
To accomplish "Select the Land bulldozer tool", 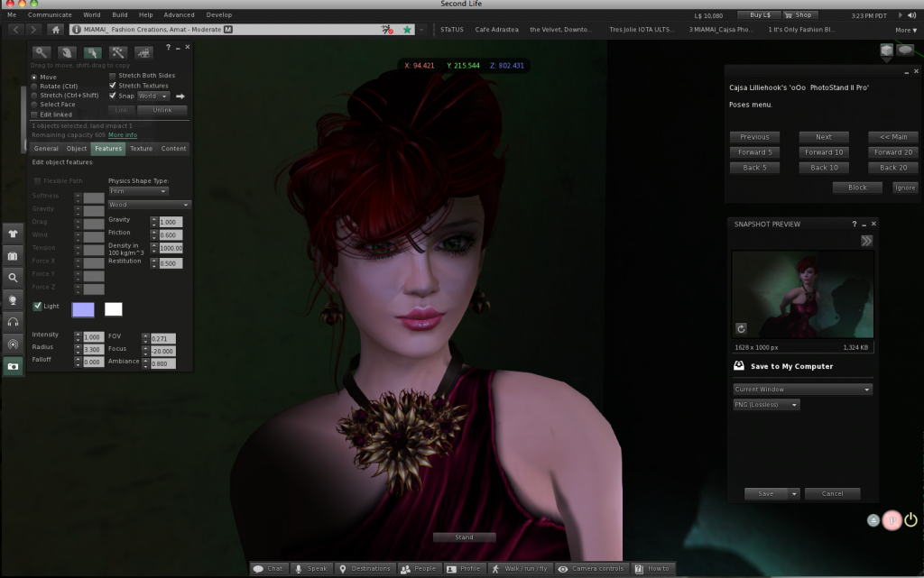I will click(143, 53).
